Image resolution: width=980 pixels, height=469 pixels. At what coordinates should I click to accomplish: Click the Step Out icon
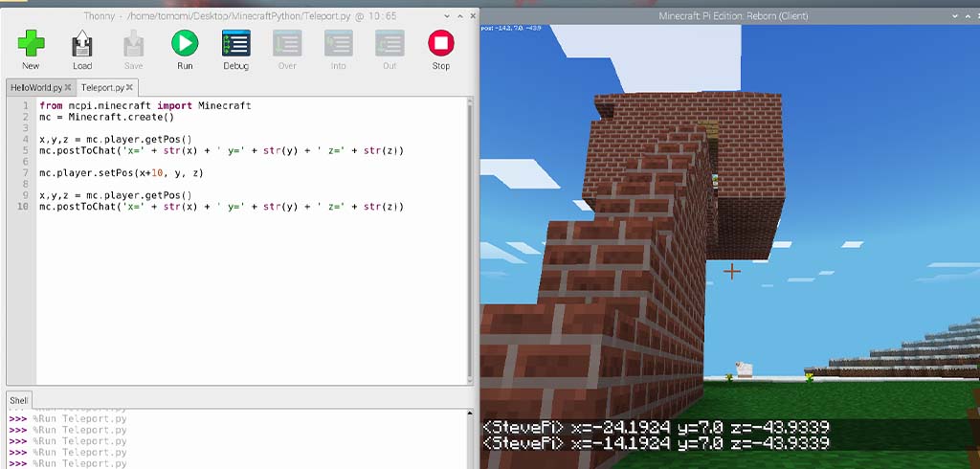390,44
